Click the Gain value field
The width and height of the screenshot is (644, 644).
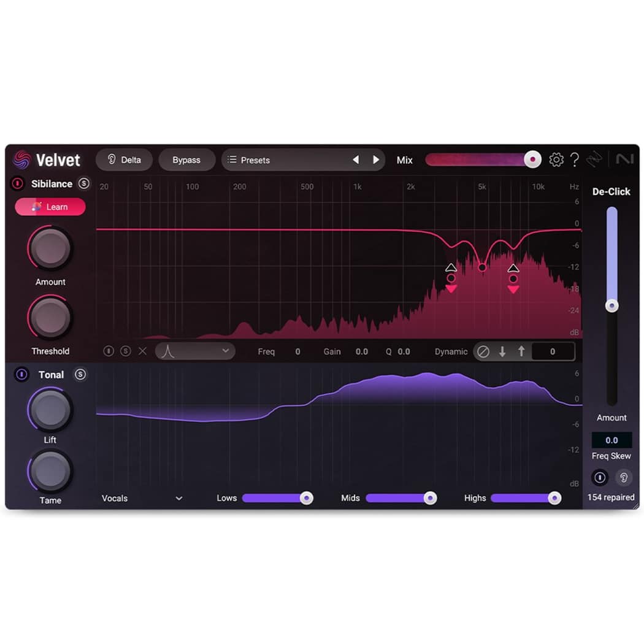[x=361, y=351]
